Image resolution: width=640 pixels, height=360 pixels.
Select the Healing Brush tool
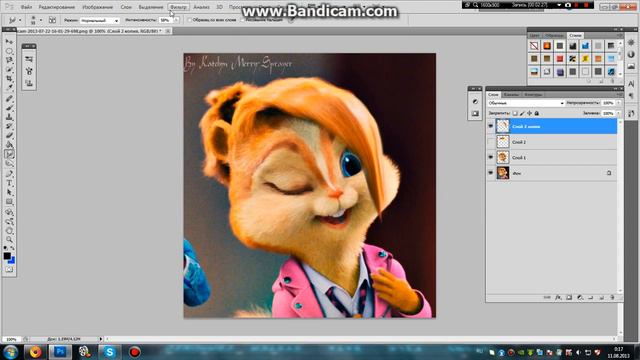click(x=9, y=99)
